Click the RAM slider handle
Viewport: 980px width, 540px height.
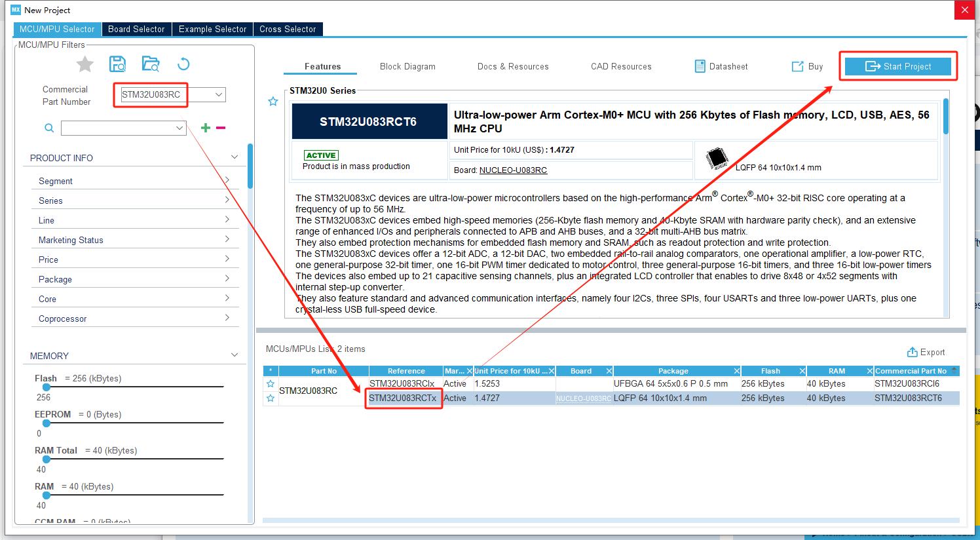tap(47, 495)
